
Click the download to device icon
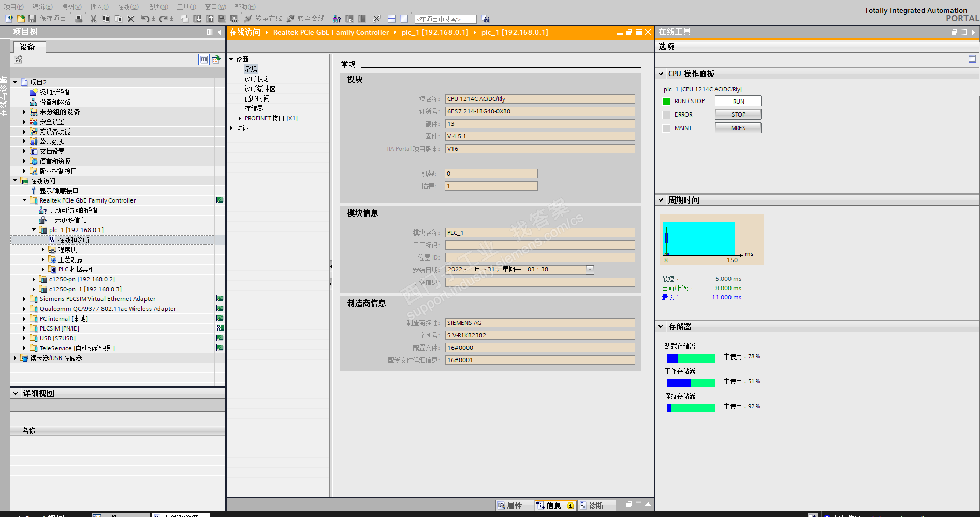197,19
